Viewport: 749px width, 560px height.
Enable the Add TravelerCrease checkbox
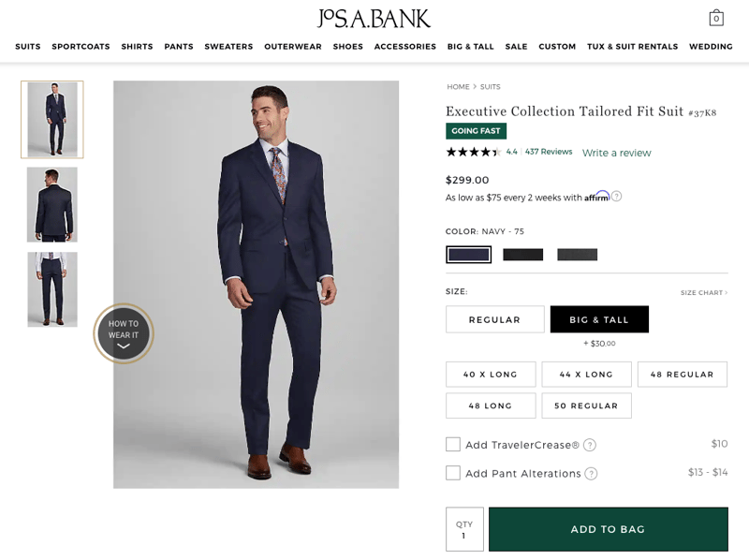[453, 445]
